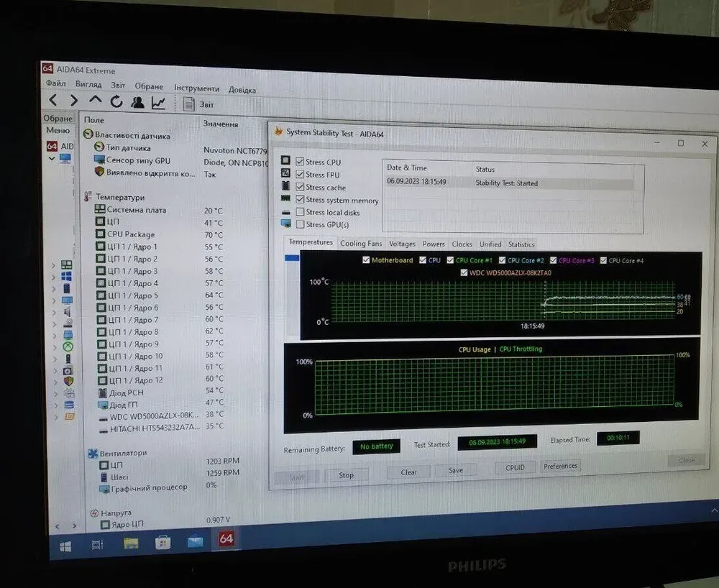Open AIDA64 from the Windows taskbar
Image resolution: width=719 pixels, height=588 pixels.
226,539
